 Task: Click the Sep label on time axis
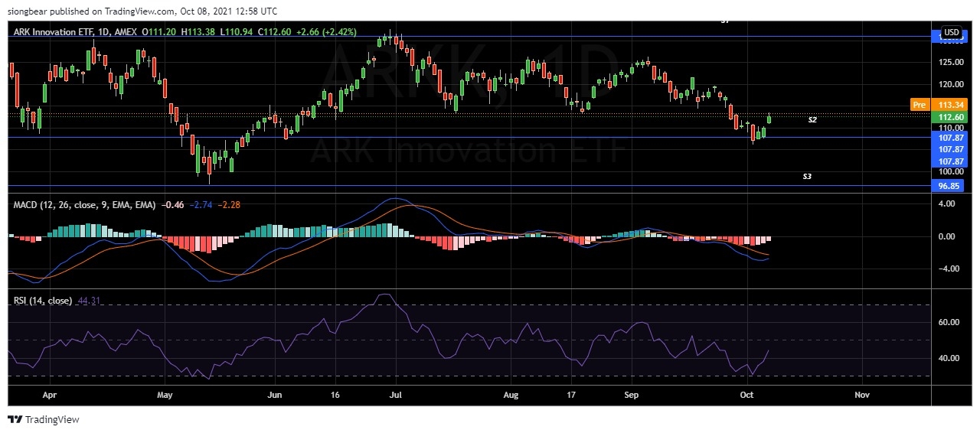click(632, 396)
